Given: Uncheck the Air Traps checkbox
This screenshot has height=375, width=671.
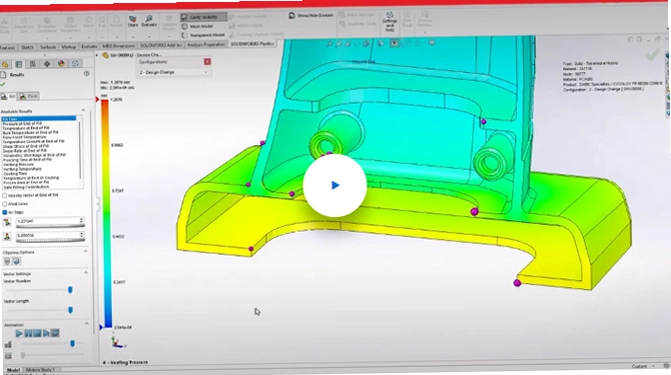Looking at the screenshot, I should click(5, 212).
